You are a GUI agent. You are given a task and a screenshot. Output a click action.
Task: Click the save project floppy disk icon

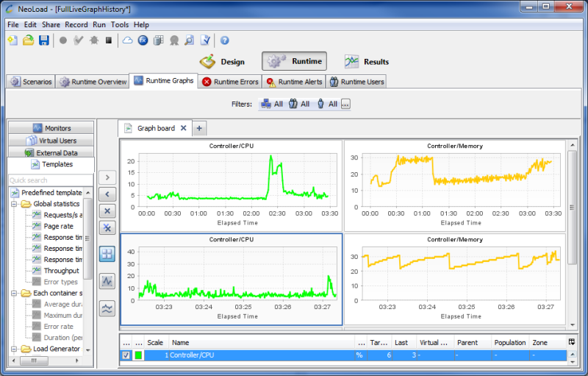[x=44, y=40]
